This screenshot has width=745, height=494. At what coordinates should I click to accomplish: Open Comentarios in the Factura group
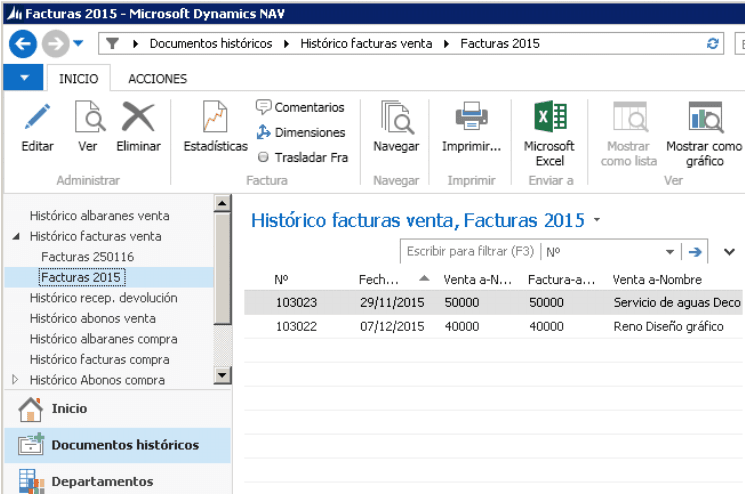click(300, 107)
